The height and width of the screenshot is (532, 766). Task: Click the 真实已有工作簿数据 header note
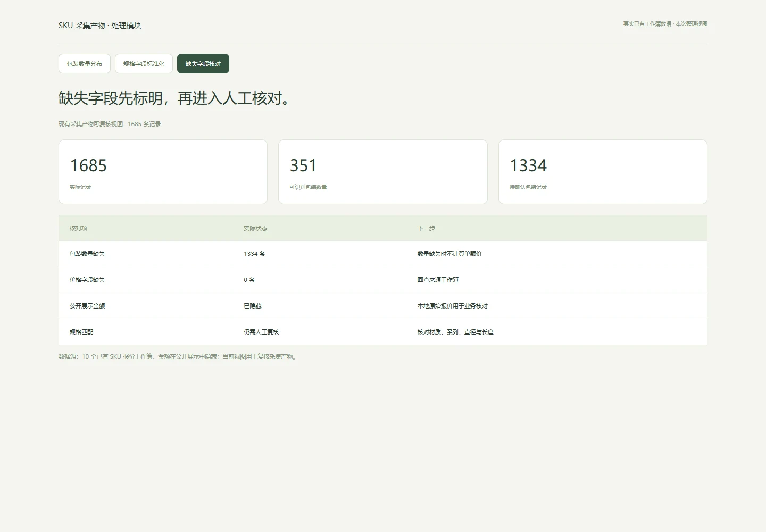pyautogui.click(x=665, y=24)
